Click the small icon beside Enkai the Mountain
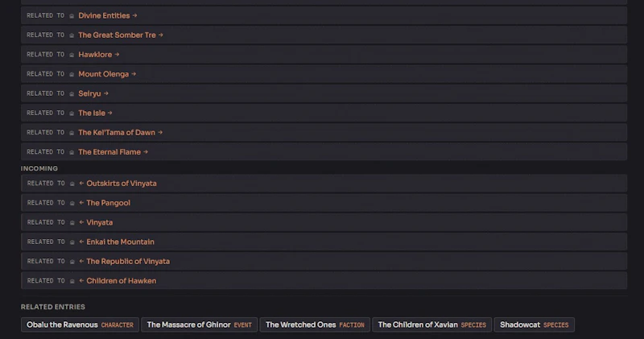644x339 pixels. 72,242
